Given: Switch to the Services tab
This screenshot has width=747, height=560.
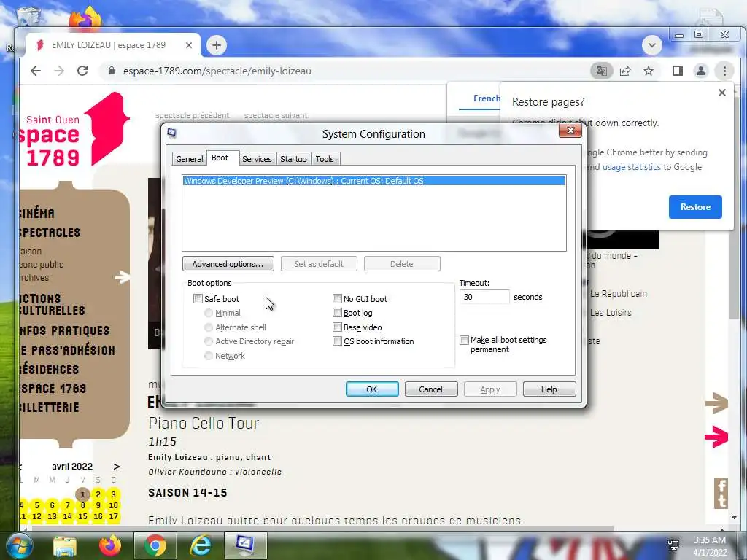Looking at the screenshot, I should [257, 159].
